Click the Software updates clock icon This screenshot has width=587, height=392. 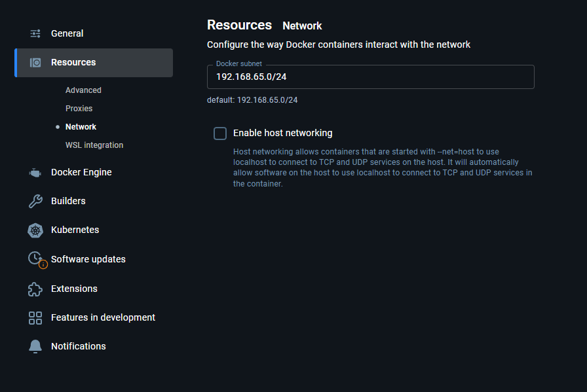coord(37,259)
